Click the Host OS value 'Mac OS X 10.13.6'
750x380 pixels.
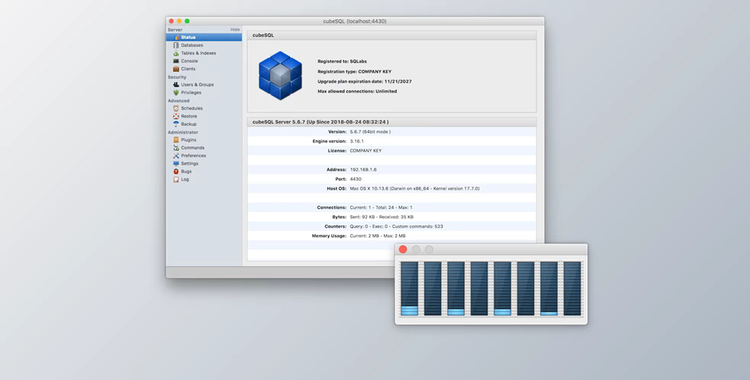pos(369,189)
